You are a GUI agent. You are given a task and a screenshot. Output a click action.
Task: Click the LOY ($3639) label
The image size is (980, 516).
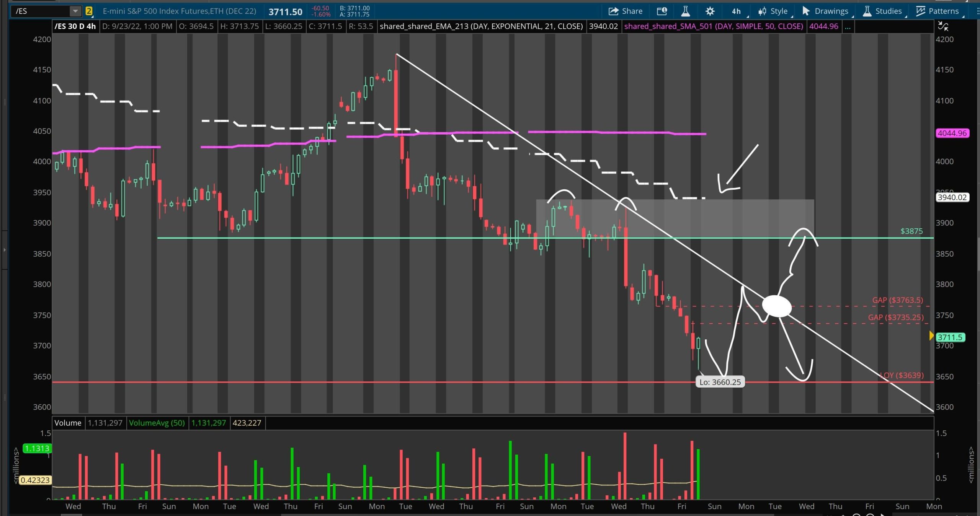(902, 375)
